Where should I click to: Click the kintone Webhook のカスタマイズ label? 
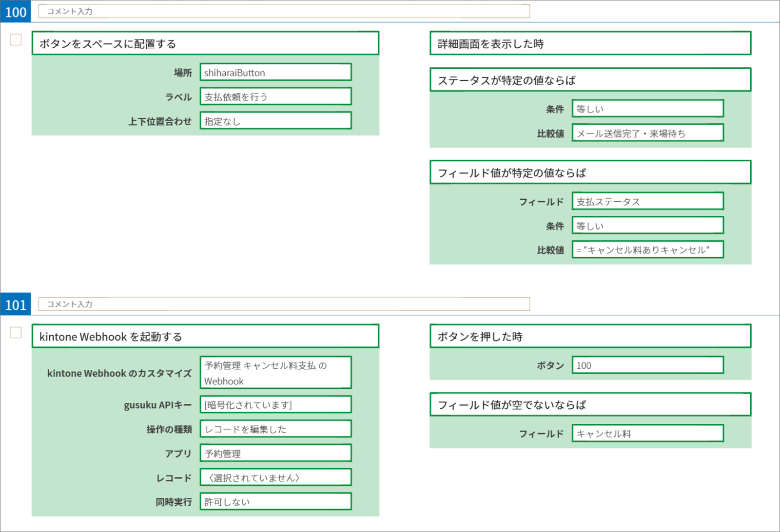pos(119,373)
